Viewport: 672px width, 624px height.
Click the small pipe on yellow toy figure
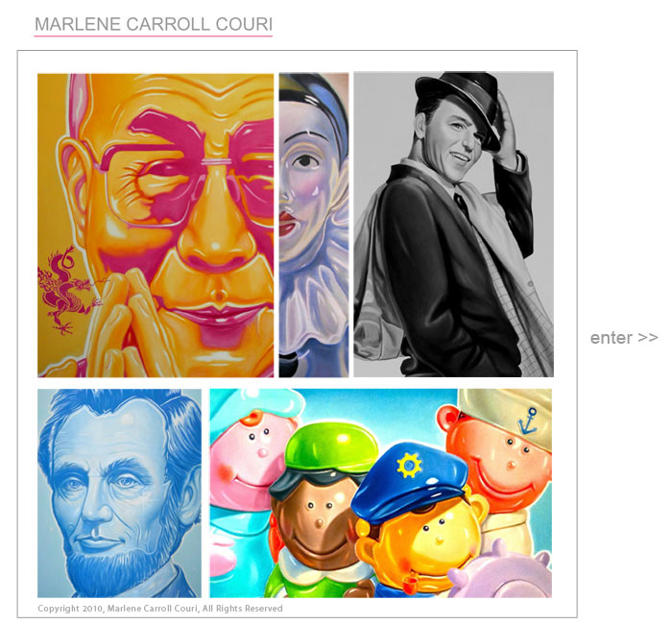(x=414, y=580)
